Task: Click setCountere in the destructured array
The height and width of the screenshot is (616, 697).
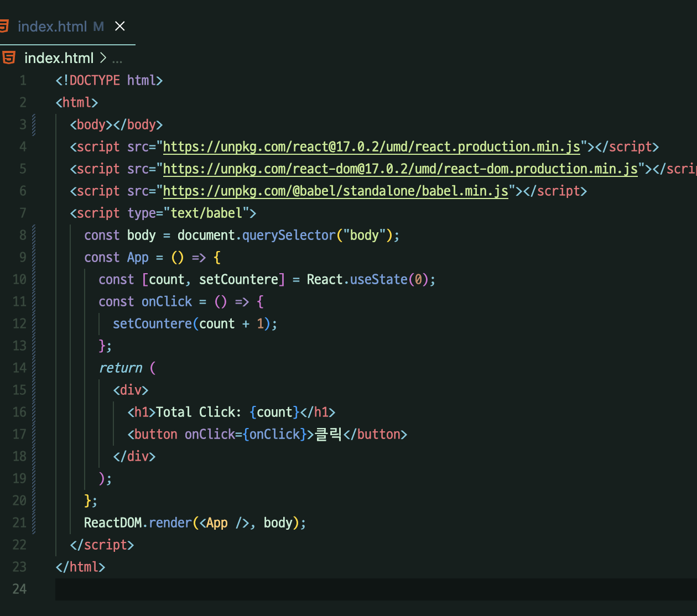Action: [x=238, y=280]
